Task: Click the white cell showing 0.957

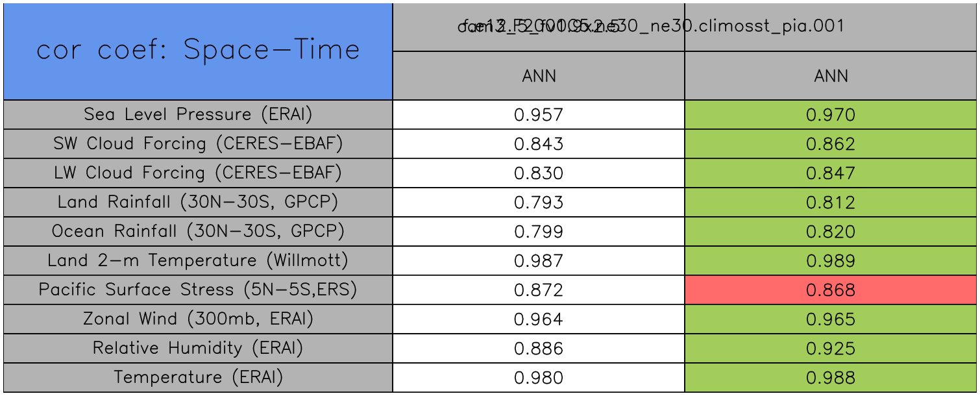Action: click(539, 116)
